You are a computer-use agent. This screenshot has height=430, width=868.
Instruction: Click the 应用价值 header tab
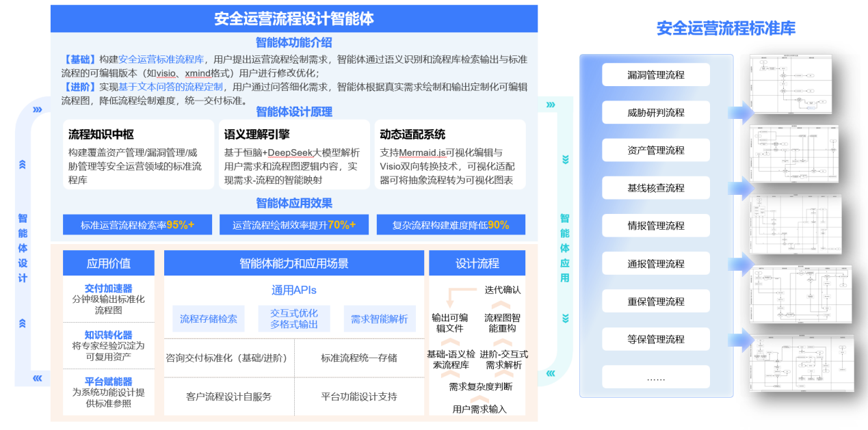click(x=109, y=263)
